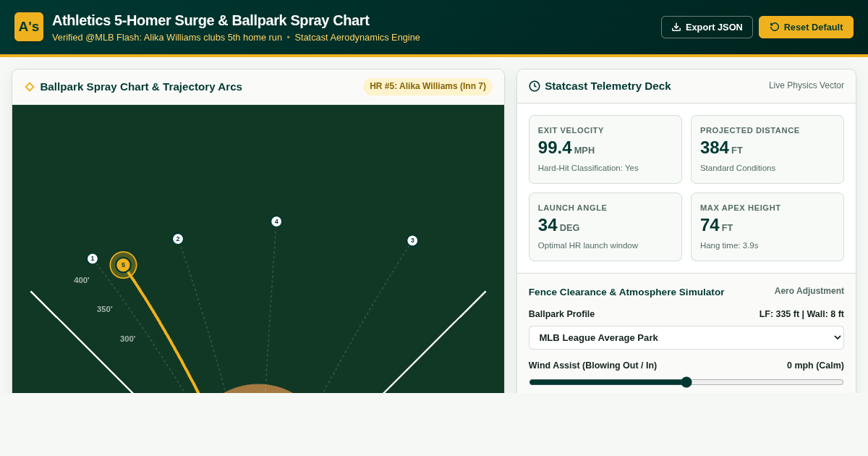Click Hard-Hit Classification: Yes text
Viewport: 868px width, 456px height.
click(588, 168)
